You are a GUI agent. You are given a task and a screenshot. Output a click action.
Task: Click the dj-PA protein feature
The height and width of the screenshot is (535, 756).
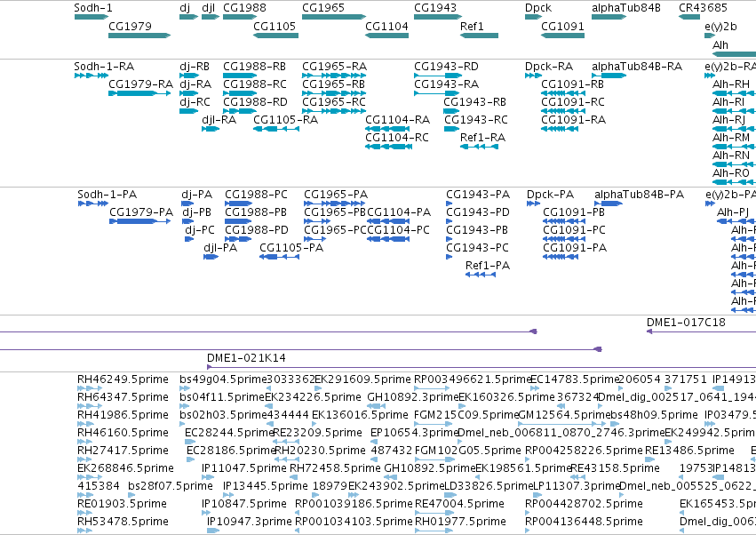pos(187,204)
